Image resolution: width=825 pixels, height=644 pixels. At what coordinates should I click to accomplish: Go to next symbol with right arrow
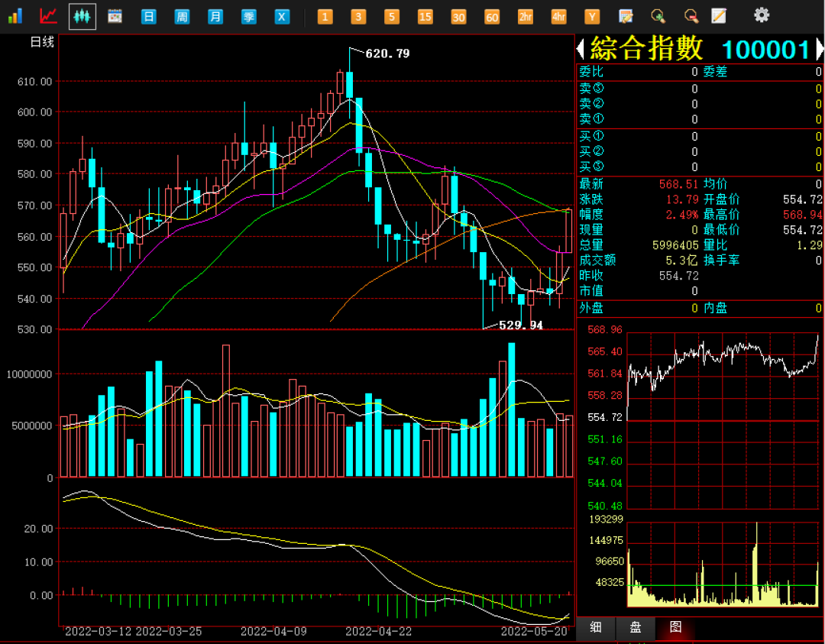820,50
